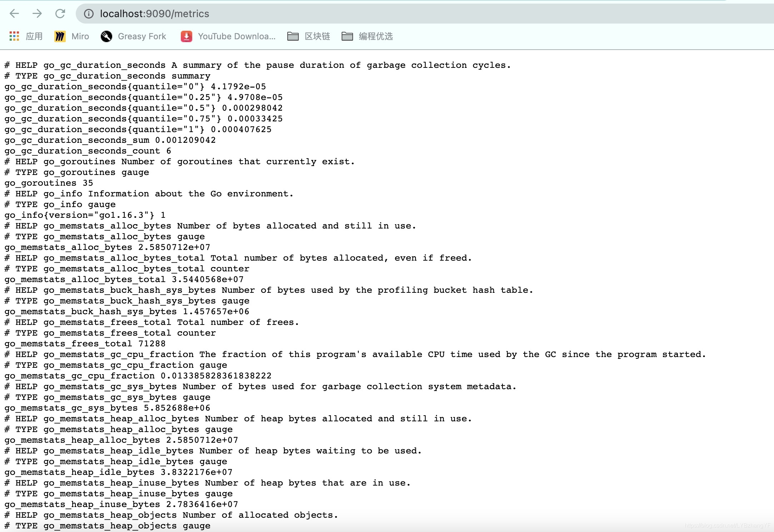
Task: Click quantile="1" value 0.000407625
Action: 241,130
